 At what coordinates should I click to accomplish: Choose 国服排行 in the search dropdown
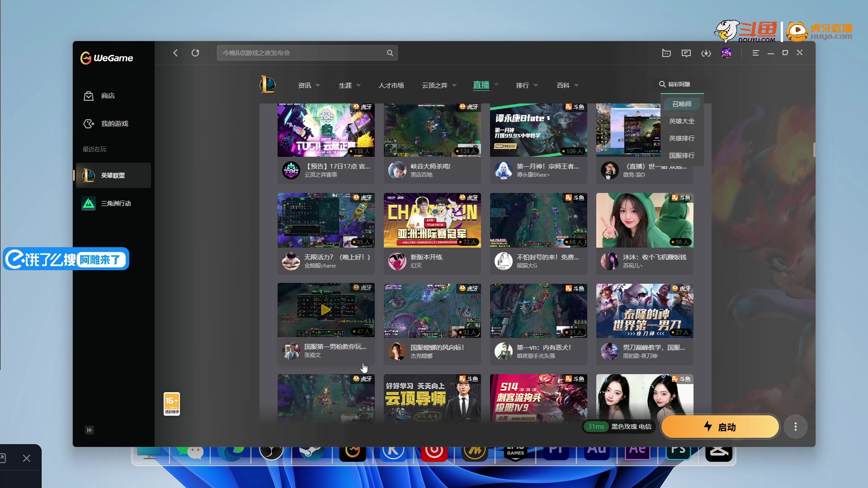(682, 155)
